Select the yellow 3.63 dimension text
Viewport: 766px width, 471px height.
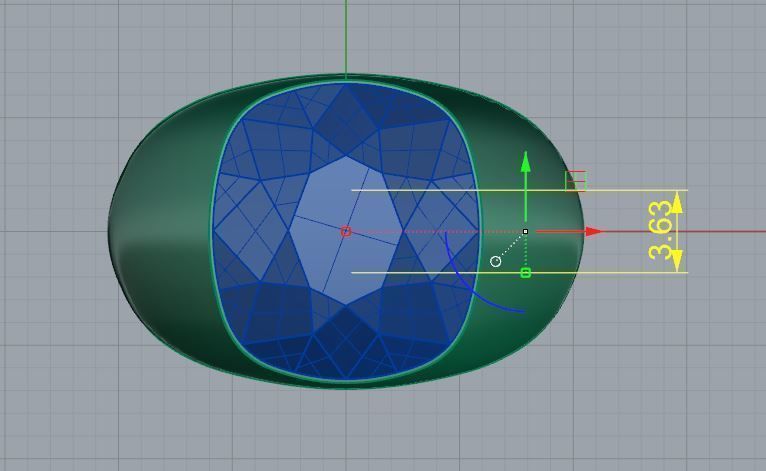click(x=660, y=231)
